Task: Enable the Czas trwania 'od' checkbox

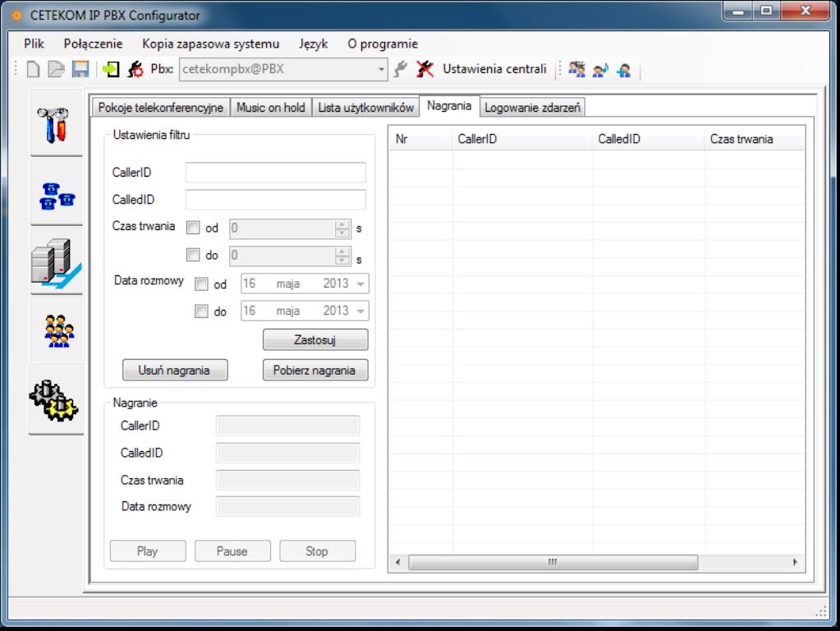Action: [193, 228]
